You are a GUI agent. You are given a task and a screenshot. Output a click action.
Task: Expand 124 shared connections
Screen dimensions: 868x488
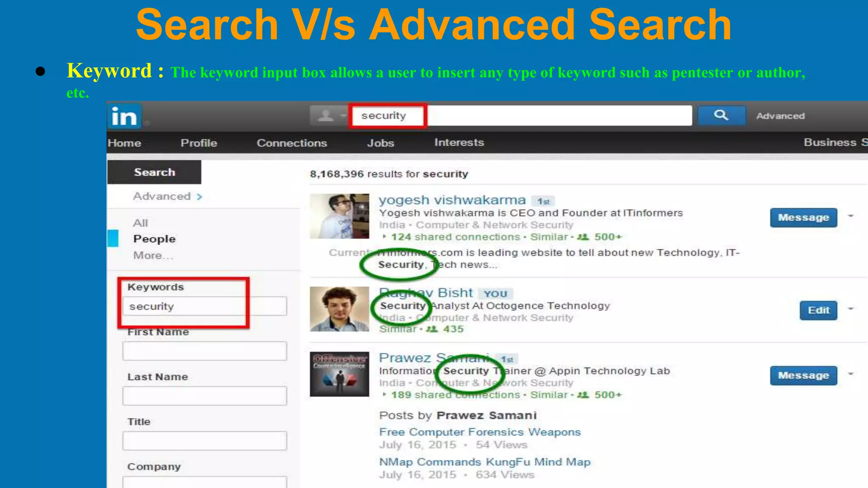452,237
